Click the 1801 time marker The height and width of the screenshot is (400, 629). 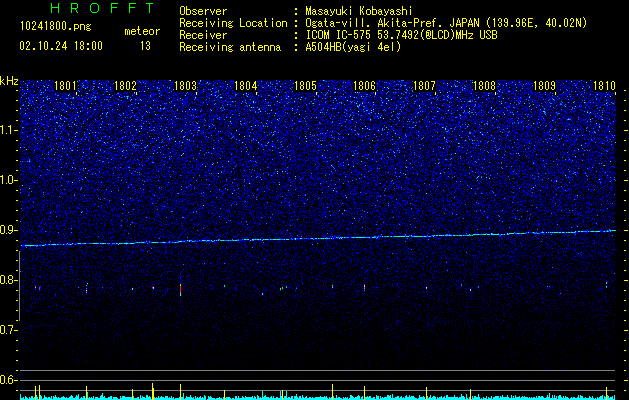(65, 86)
